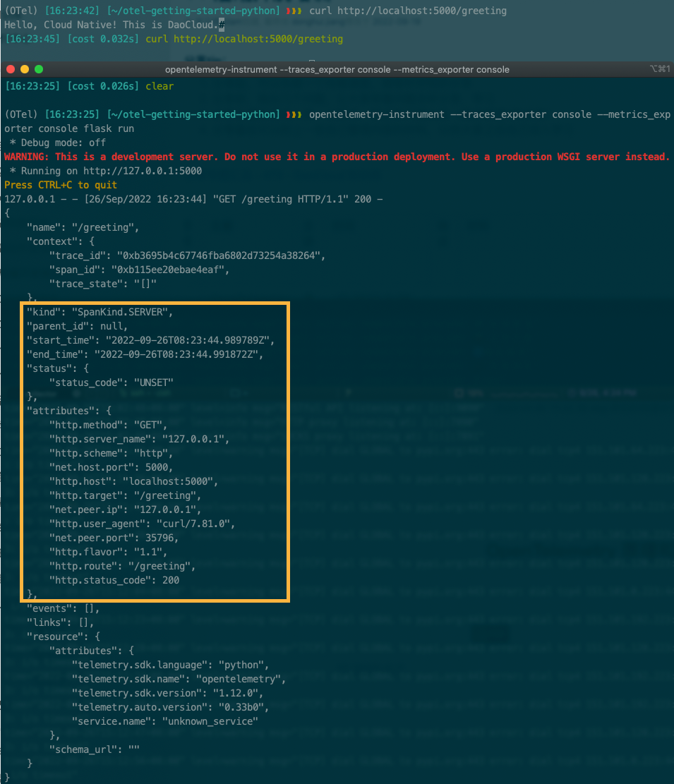Viewport: 674px width, 784px height.
Task: Click the "Press CTRL+C to quit" line
Action: [61, 185]
